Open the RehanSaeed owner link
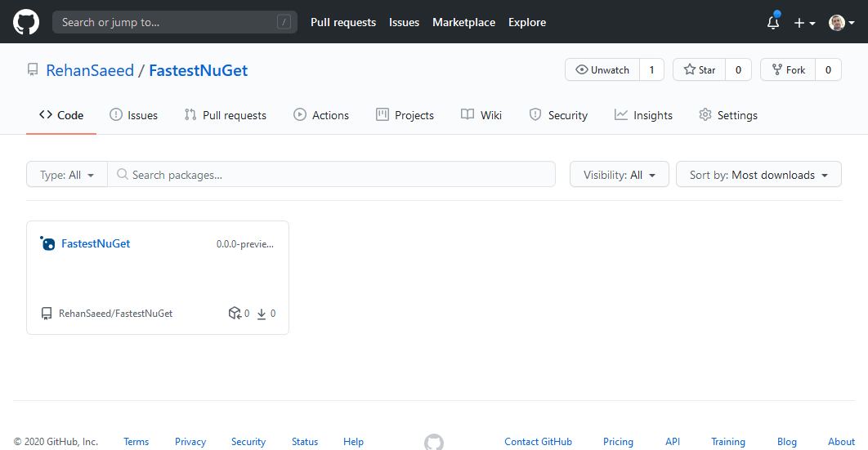Image resolution: width=868 pixels, height=450 pixels. 90,70
